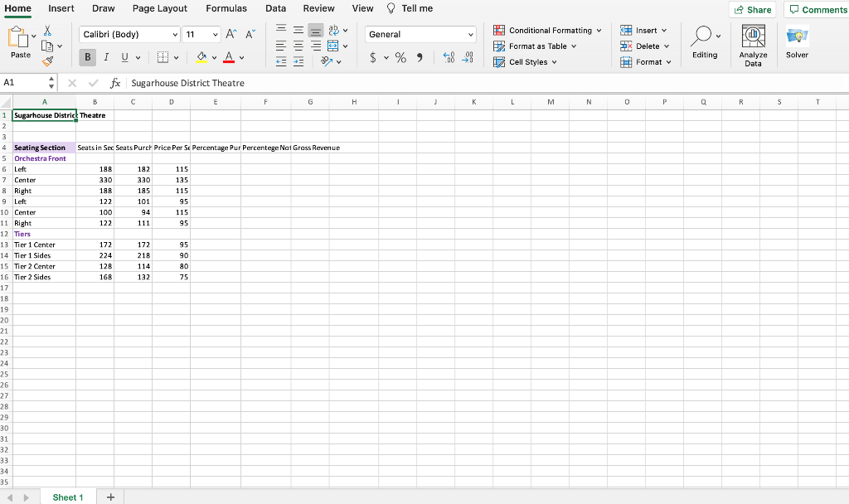The height and width of the screenshot is (504, 849).
Task: Click Tell me search box
Action: coord(410,8)
